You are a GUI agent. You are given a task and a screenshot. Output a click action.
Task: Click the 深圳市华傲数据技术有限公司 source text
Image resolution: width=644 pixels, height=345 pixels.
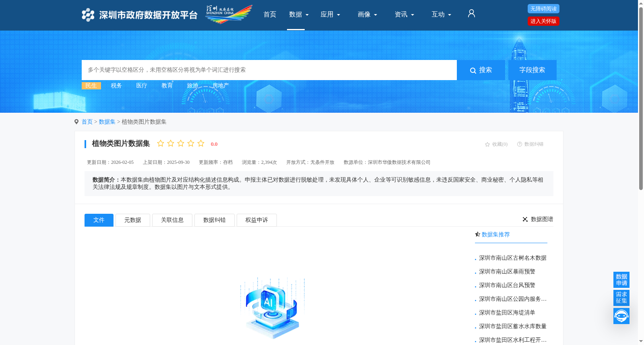[x=399, y=162]
